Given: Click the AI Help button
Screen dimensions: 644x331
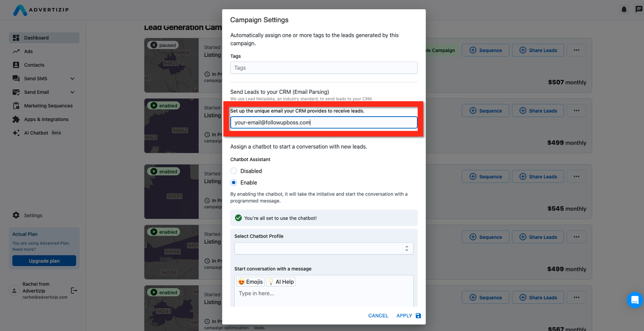Looking at the screenshot, I should tap(281, 282).
